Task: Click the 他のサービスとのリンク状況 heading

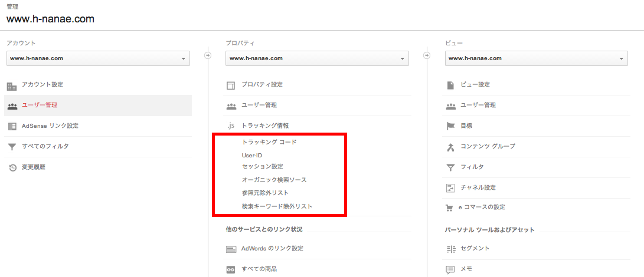Action: pos(264,229)
